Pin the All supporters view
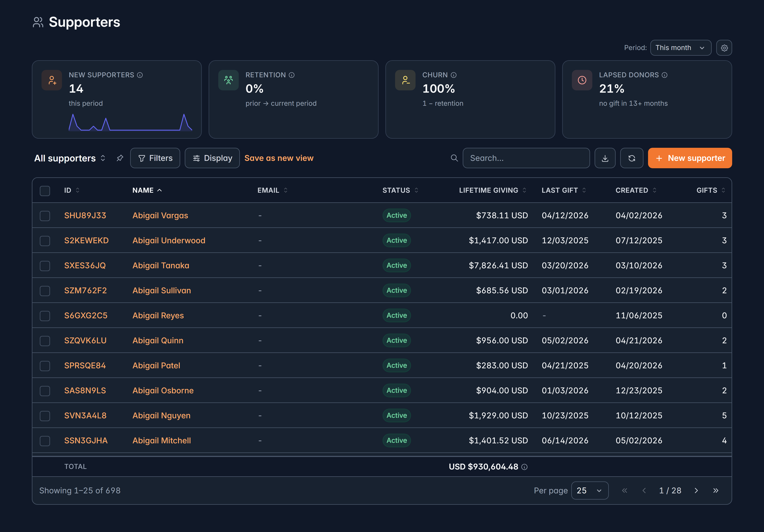Image resolution: width=764 pixels, height=532 pixels. click(120, 158)
